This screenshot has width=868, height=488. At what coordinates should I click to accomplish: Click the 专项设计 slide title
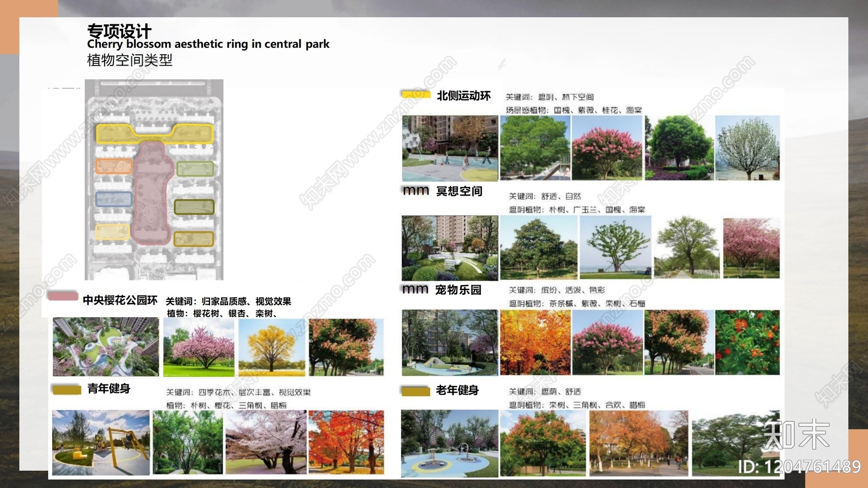119,30
